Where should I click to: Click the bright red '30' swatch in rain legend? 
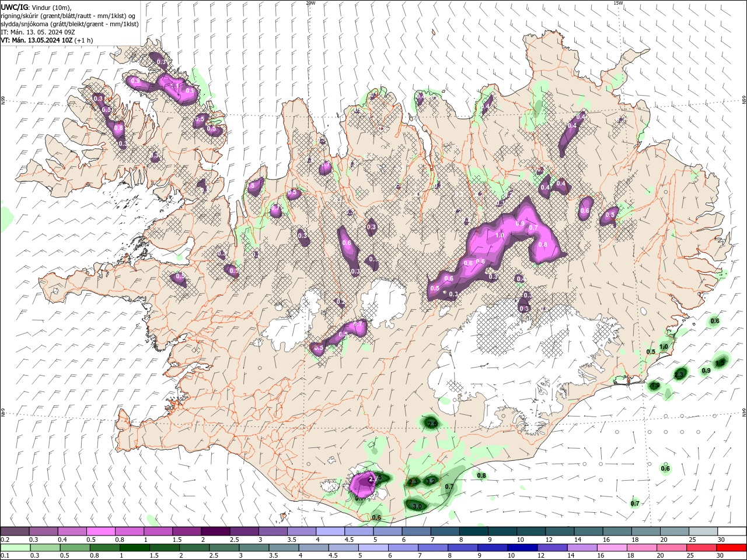(732, 548)
